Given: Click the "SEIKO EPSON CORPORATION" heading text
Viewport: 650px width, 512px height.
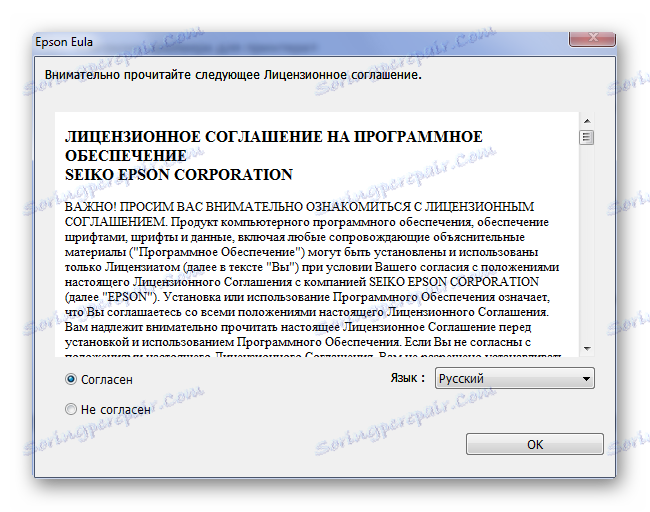Looking at the screenshot, I should [x=179, y=175].
